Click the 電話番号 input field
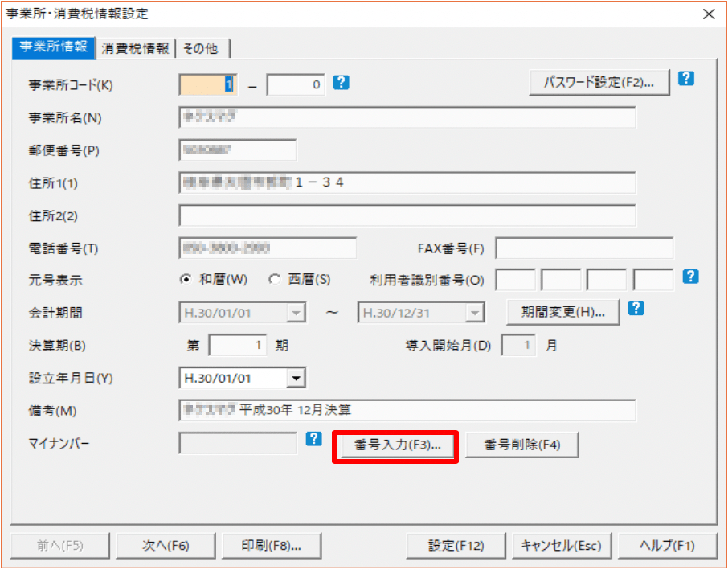The image size is (728, 570). (x=268, y=248)
